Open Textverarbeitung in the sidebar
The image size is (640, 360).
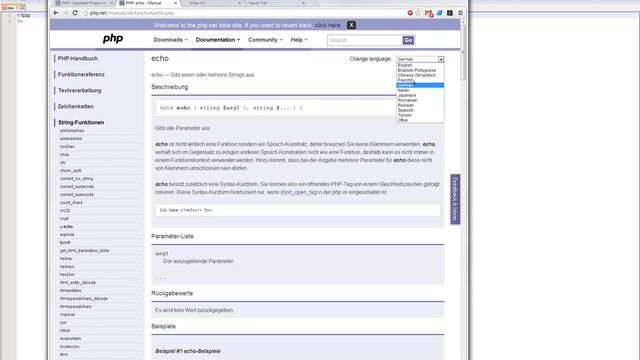tap(80, 90)
